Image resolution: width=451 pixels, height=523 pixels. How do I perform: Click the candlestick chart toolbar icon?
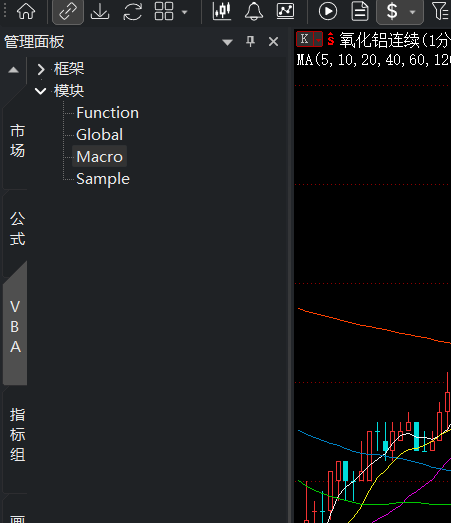(x=222, y=11)
